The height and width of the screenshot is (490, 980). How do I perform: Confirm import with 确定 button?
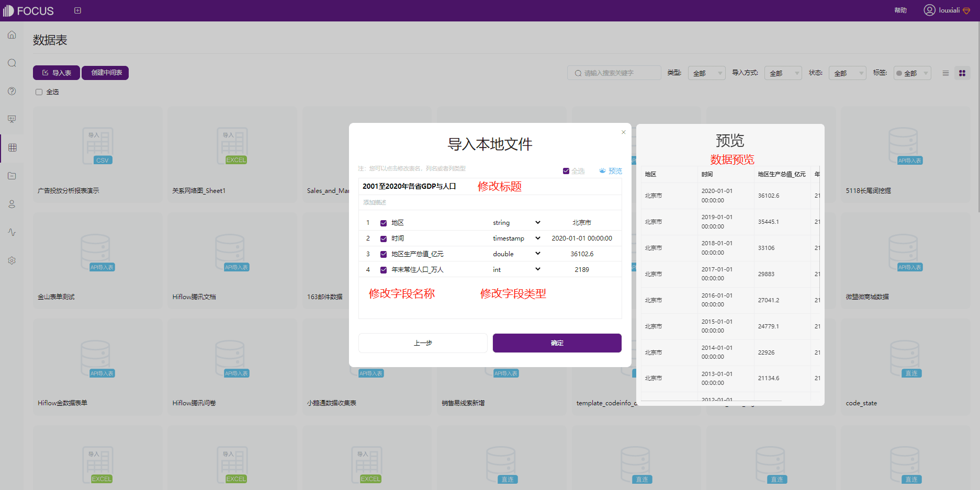pos(557,343)
